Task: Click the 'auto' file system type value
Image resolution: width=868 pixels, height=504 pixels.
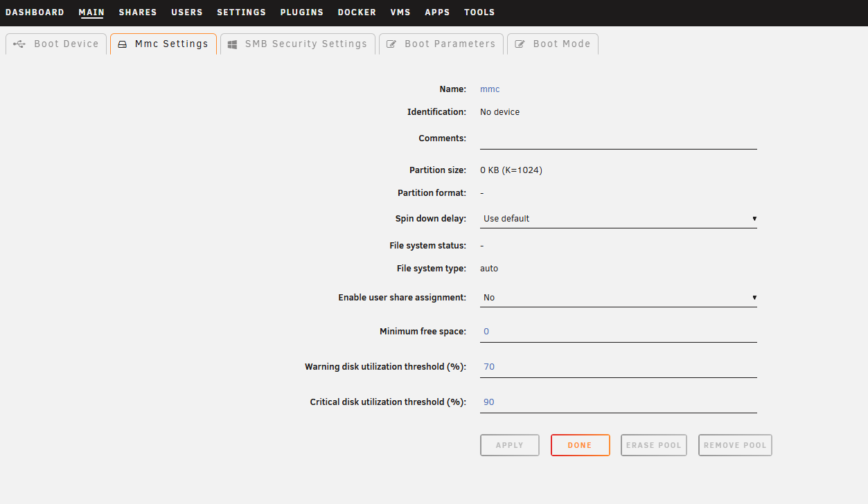Action: (489, 269)
